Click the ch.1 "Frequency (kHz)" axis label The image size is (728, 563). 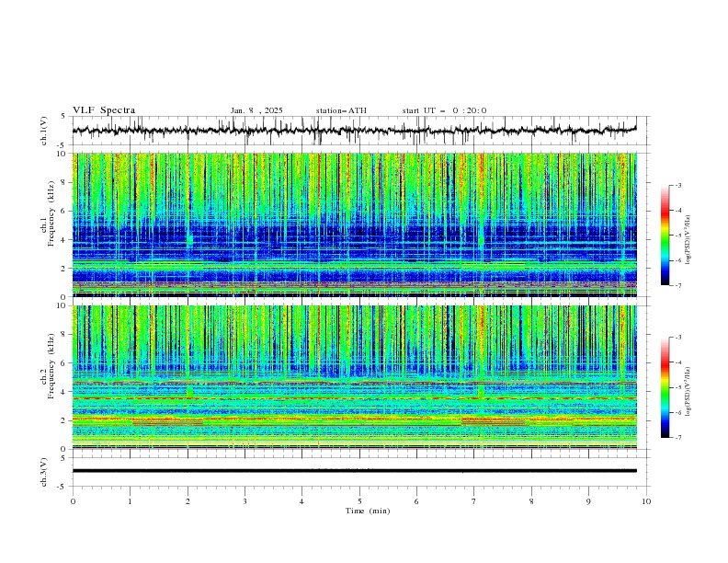pos(51,212)
